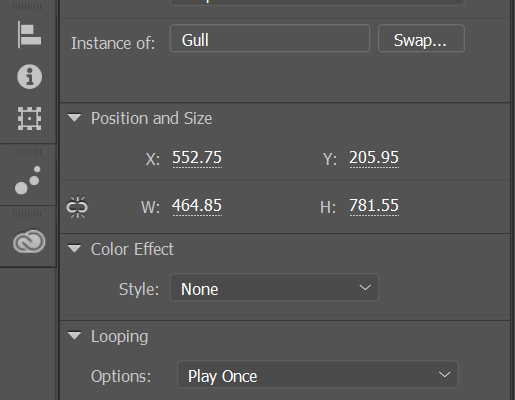
Task: Toggle the lock width and height link
Action: coord(77,207)
